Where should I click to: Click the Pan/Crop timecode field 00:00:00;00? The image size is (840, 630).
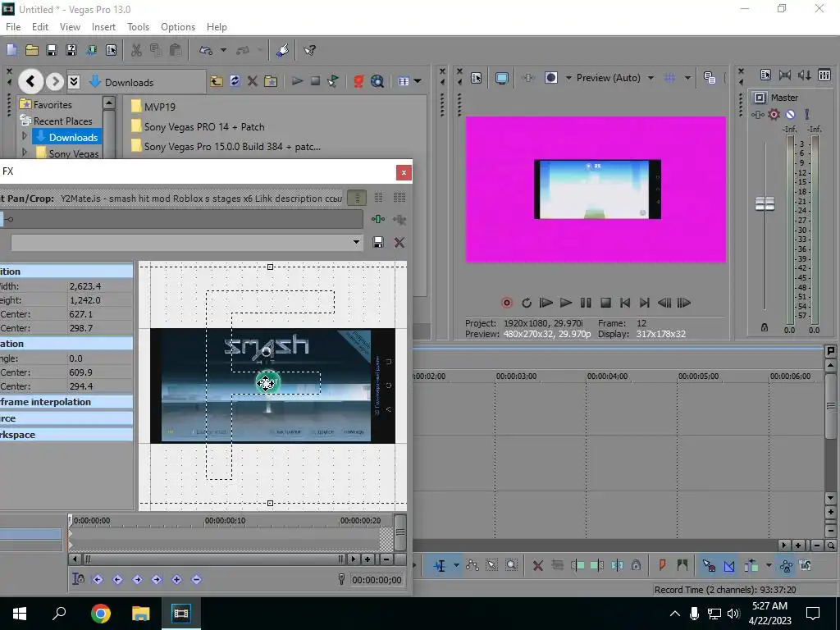click(377, 580)
